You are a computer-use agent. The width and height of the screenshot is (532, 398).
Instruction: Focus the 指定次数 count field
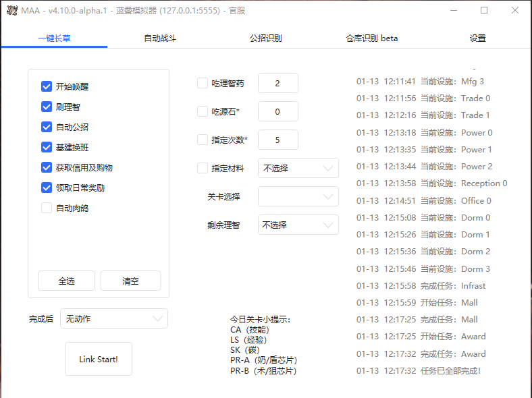coord(278,140)
